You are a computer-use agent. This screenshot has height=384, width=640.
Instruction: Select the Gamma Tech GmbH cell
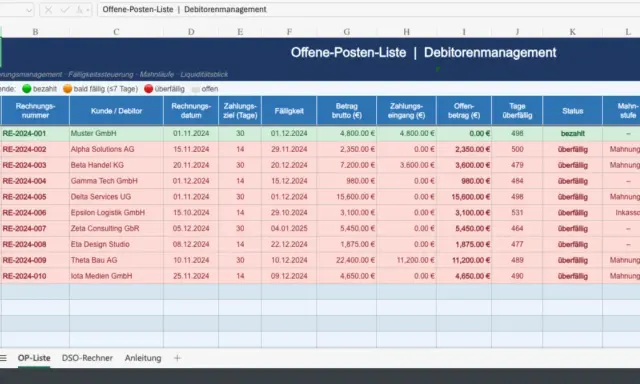click(x=116, y=181)
